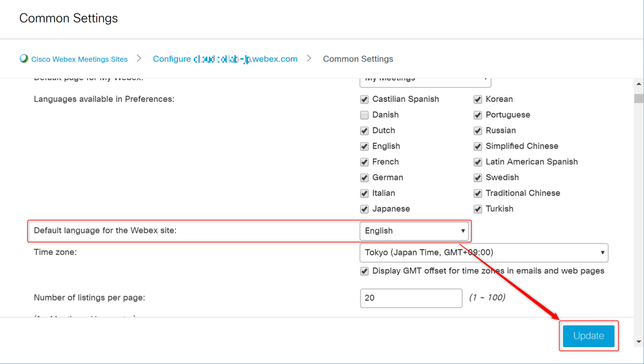Image resolution: width=644 pixels, height=364 pixels.
Task: Open the default page My Webex dropdown
Action: [x=425, y=81]
